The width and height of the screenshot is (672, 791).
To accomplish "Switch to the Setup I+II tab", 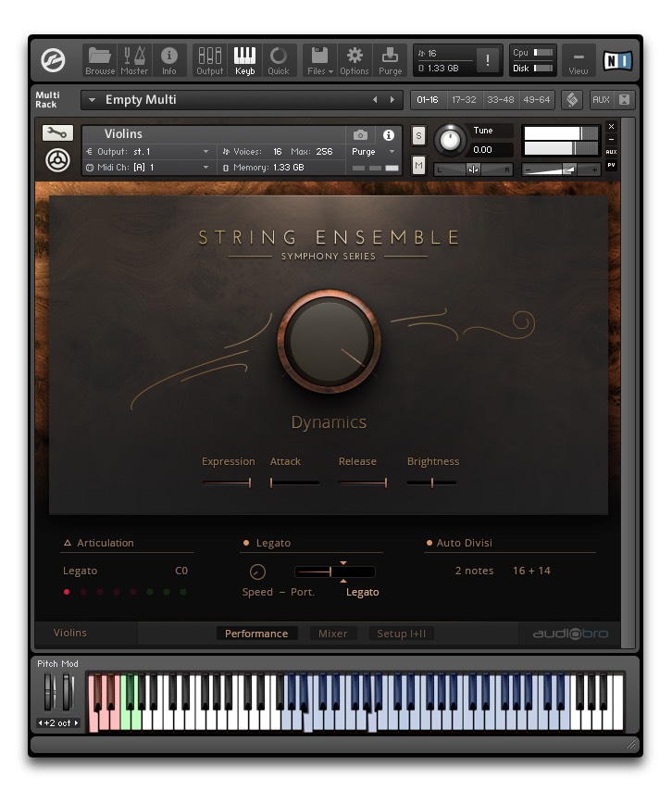I will 402,634.
